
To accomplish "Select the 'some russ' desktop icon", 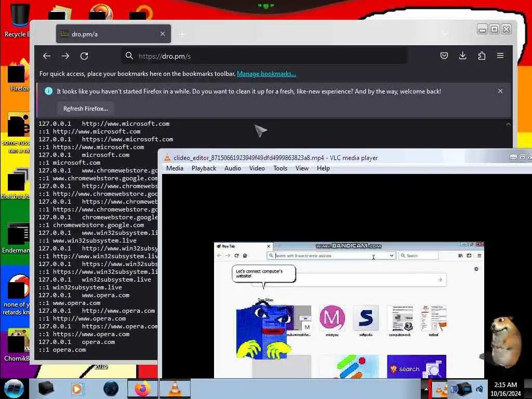I will [x=16, y=133].
